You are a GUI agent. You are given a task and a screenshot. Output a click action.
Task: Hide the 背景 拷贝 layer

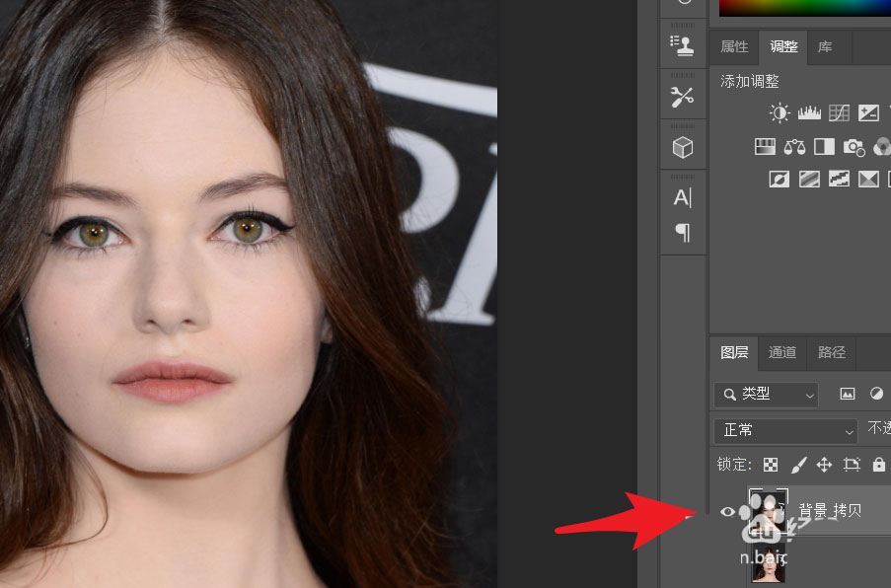point(727,511)
